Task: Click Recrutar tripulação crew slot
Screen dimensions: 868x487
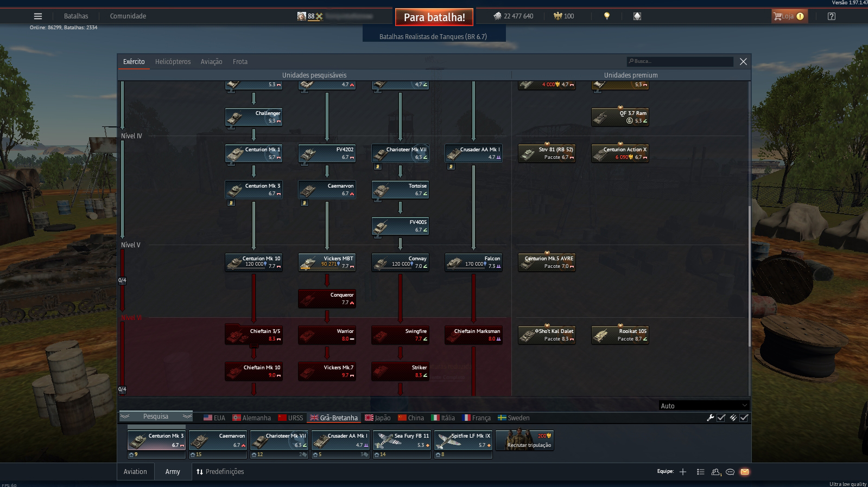Action: [524, 440]
